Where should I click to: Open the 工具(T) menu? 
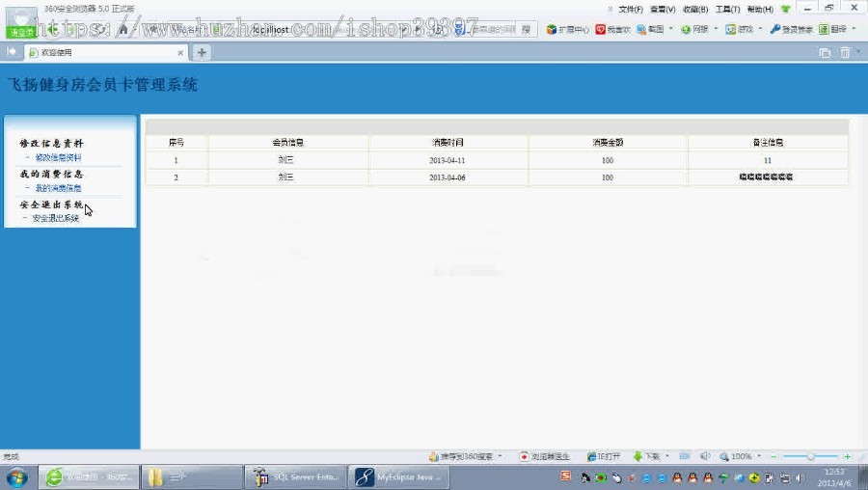(x=727, y=10)
